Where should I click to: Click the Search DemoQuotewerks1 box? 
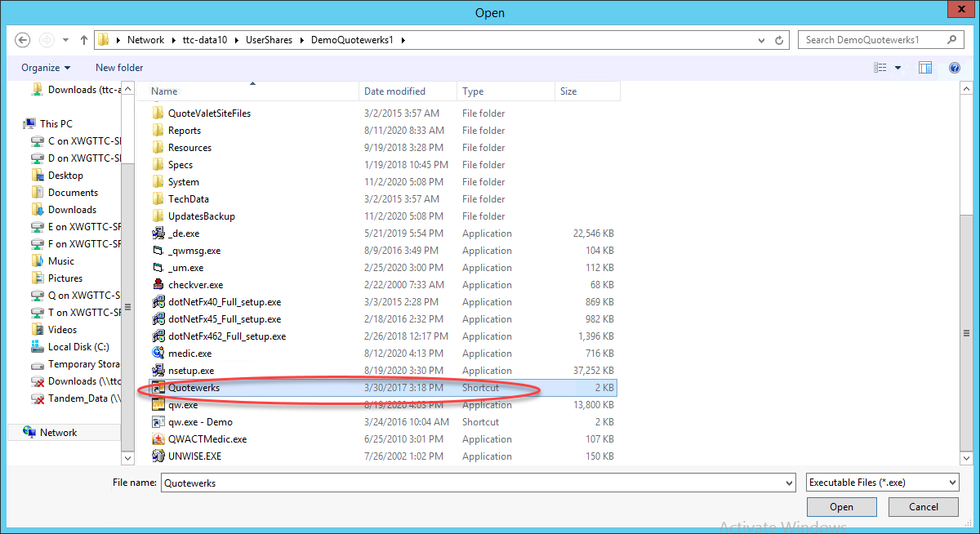coord(880,39)
